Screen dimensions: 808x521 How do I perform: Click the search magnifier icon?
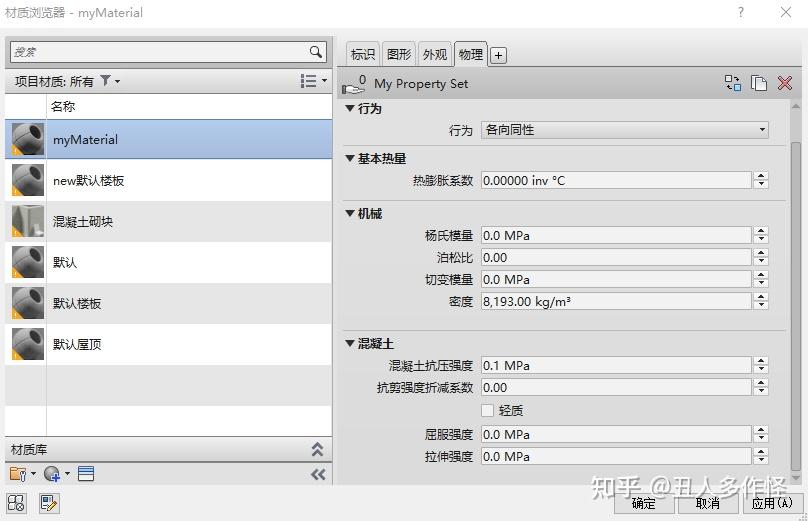pyautogui.click(x=315, y=52)
